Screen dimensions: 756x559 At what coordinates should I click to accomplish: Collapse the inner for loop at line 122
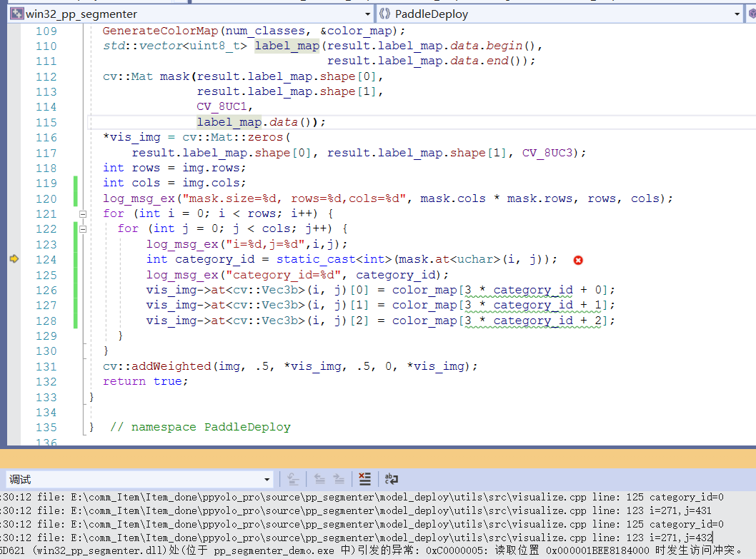[x=83, y=229]
